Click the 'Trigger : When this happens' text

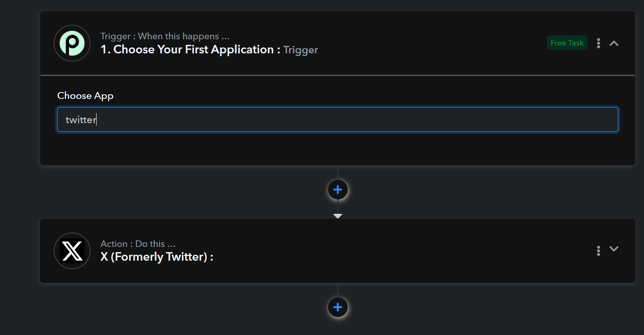tap(165, 36)
